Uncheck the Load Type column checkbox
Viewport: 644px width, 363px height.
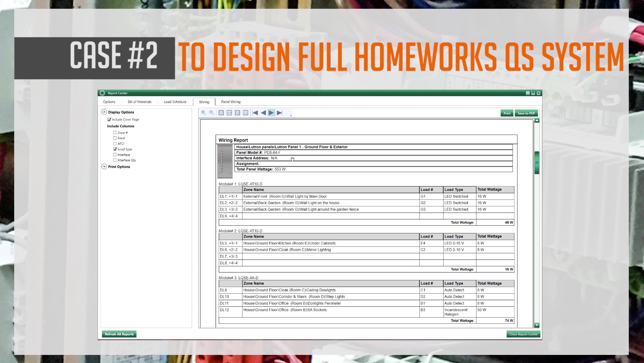[x=115, y=149]
